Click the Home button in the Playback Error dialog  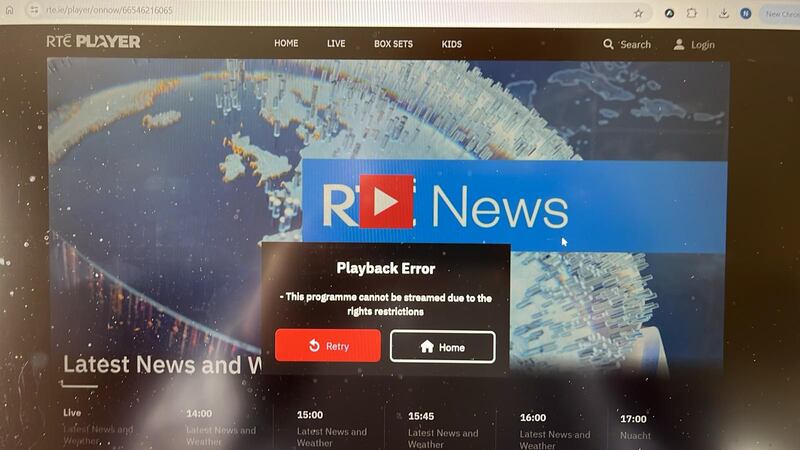(442, 347)
